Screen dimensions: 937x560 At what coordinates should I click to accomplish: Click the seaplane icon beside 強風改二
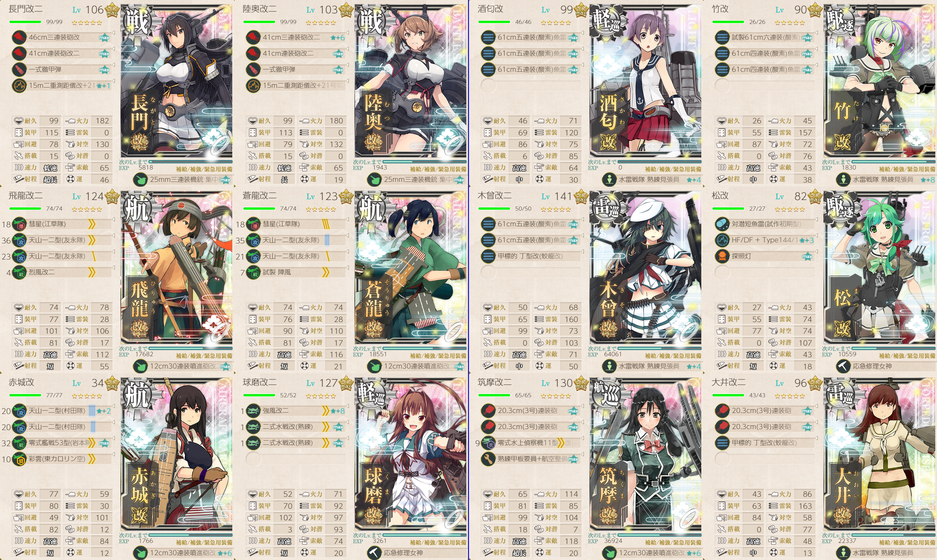[x=253, y=411]
